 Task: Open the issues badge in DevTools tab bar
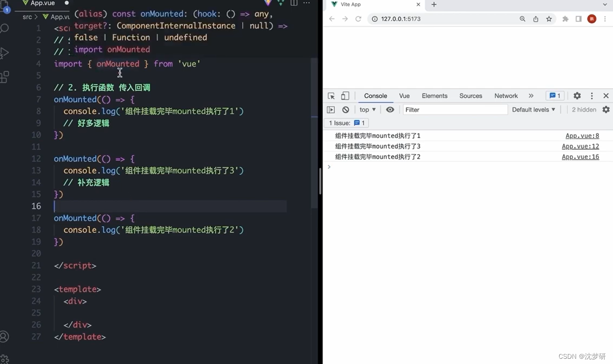tap(555, 95)
